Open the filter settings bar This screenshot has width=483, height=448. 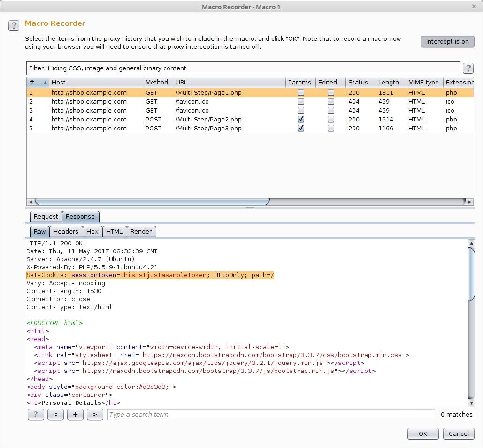(x=243, y=68)
